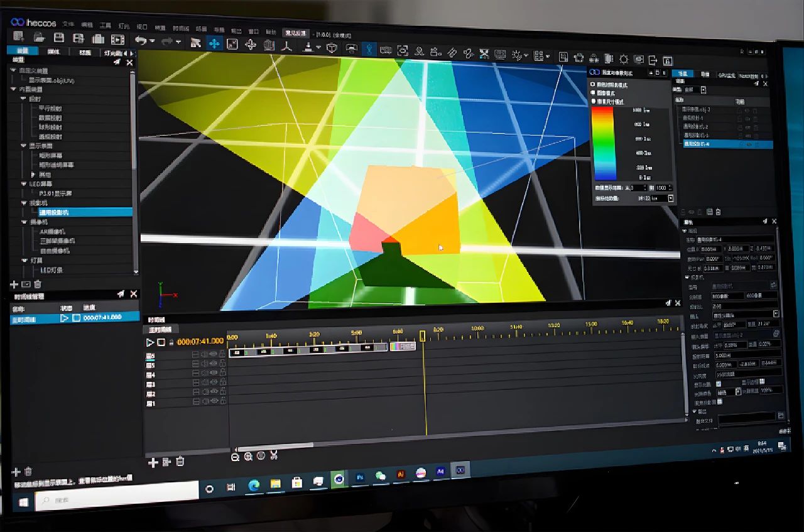The height and width of the screenshot is (532, 804).
Task: Open Photoshop from the taskbar
Action: (361, 477)
